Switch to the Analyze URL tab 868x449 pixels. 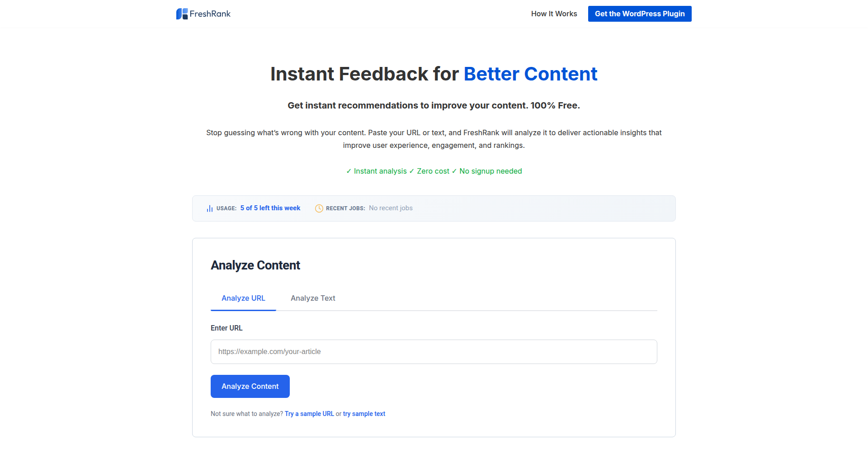point(243,298)
